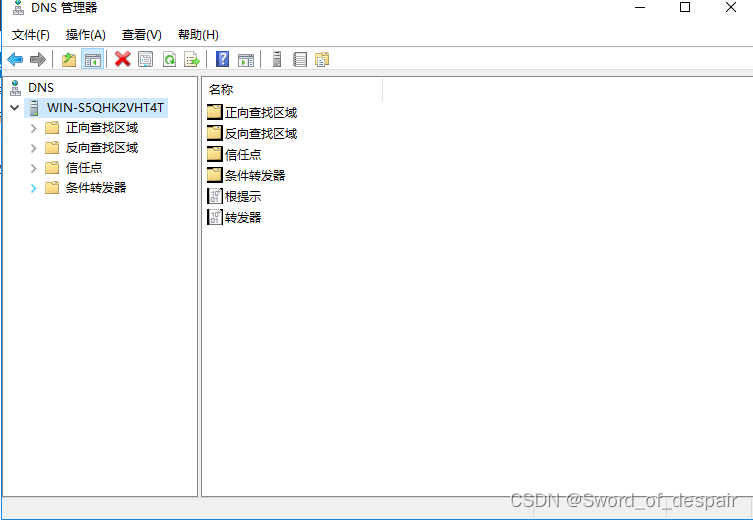Click the red X Delete icon
This screenshot has height=520, width=753.
(122, 60)
